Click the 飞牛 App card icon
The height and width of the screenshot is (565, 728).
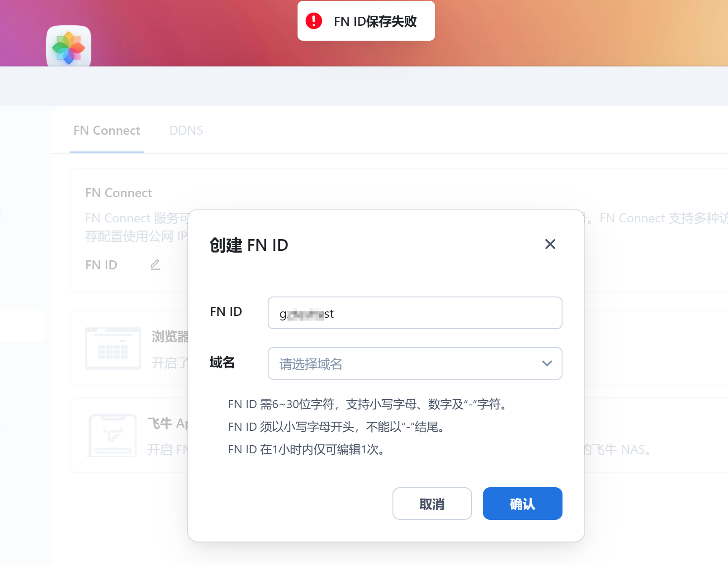(x=113, y=435)
